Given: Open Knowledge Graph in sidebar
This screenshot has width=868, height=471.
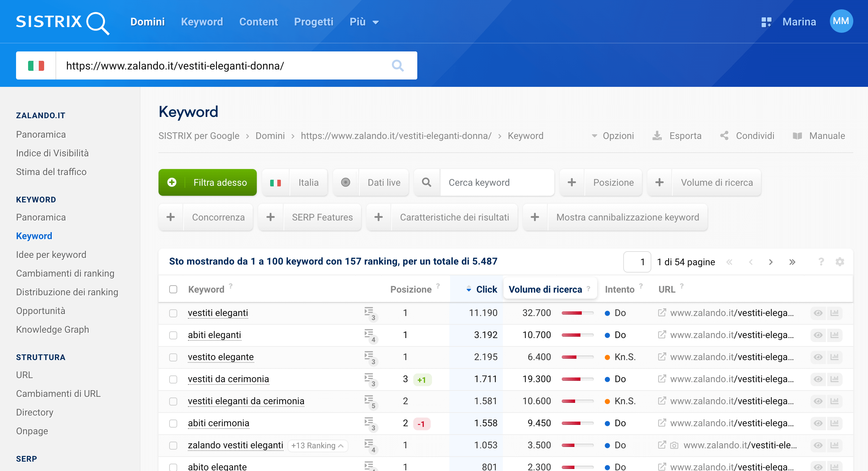Looking at the screenshot, I should click(52, 330).
